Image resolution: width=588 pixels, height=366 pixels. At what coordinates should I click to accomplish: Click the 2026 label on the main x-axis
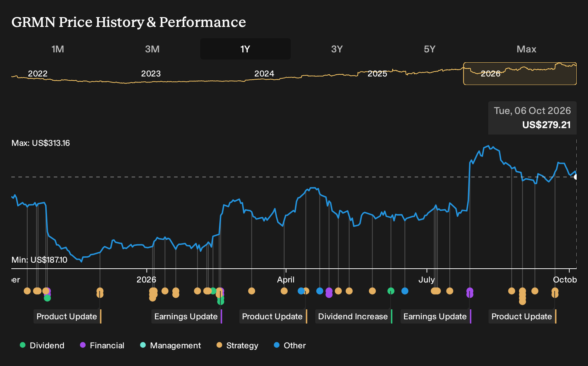[146, 280]
